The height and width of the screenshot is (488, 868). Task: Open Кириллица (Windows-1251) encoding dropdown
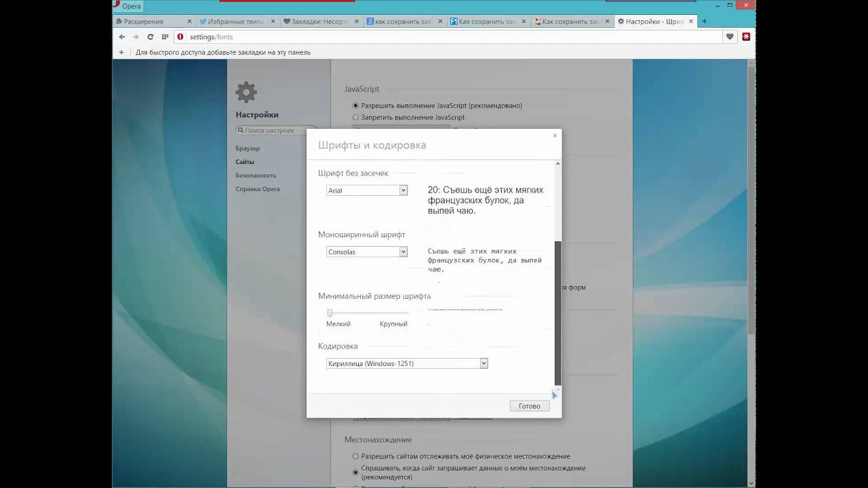coord(407,363)
